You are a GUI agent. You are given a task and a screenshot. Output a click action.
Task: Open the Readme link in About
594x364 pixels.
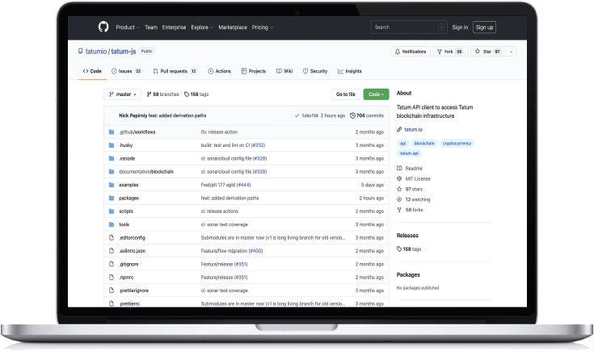click(x=410, y=169)
